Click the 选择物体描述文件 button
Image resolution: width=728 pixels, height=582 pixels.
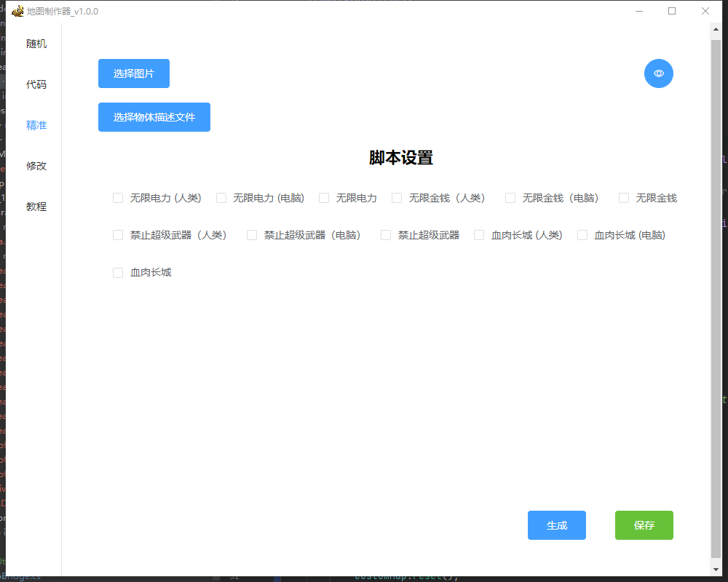(x=154, y=116)
